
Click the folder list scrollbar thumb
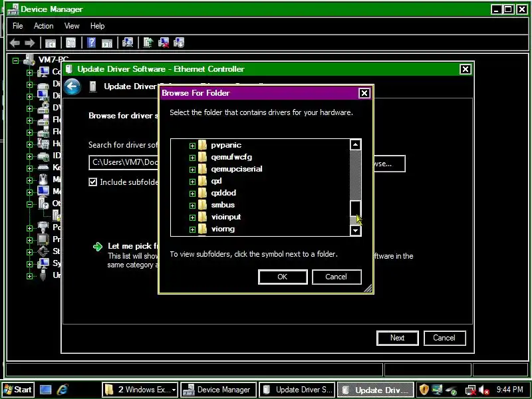point(355,208)
